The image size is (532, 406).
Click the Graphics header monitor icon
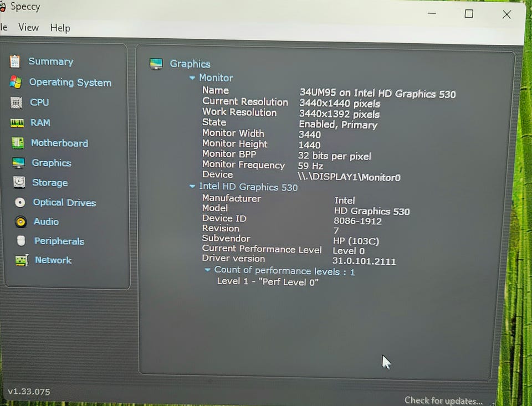pos(156,64)
